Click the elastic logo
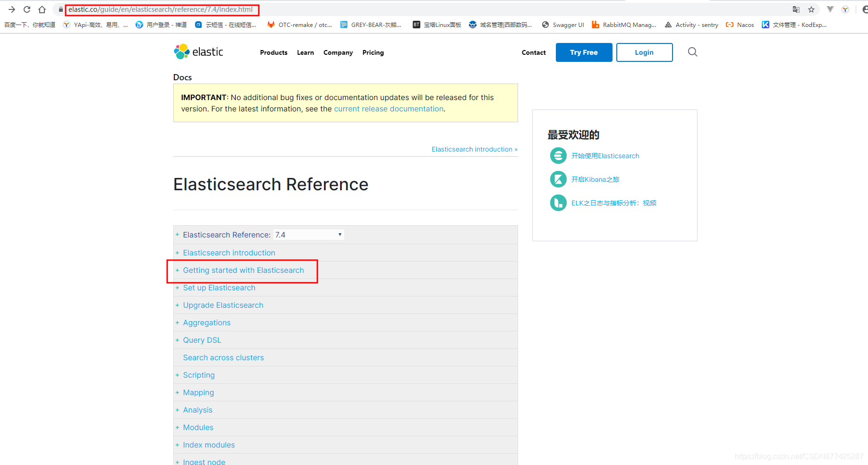Image resolution: width=868 pixels, height=465 pixels. (x=198, y=51)
